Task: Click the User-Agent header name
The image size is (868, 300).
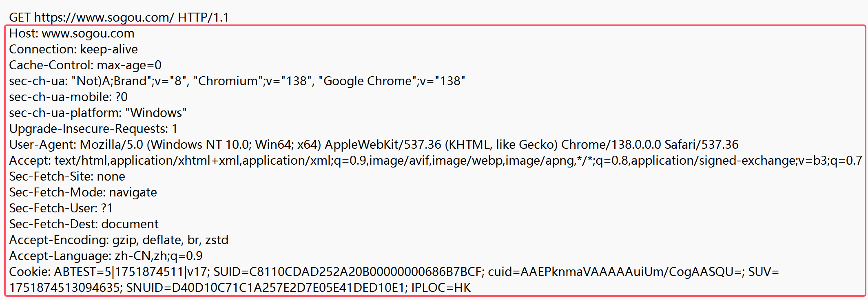Action: pos(42,145)
